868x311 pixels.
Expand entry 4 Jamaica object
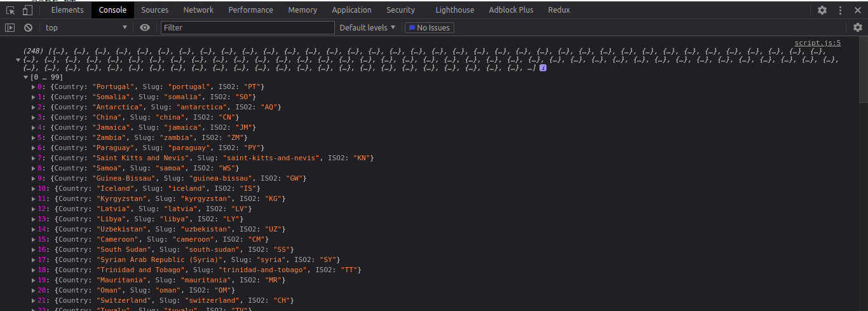33,127
